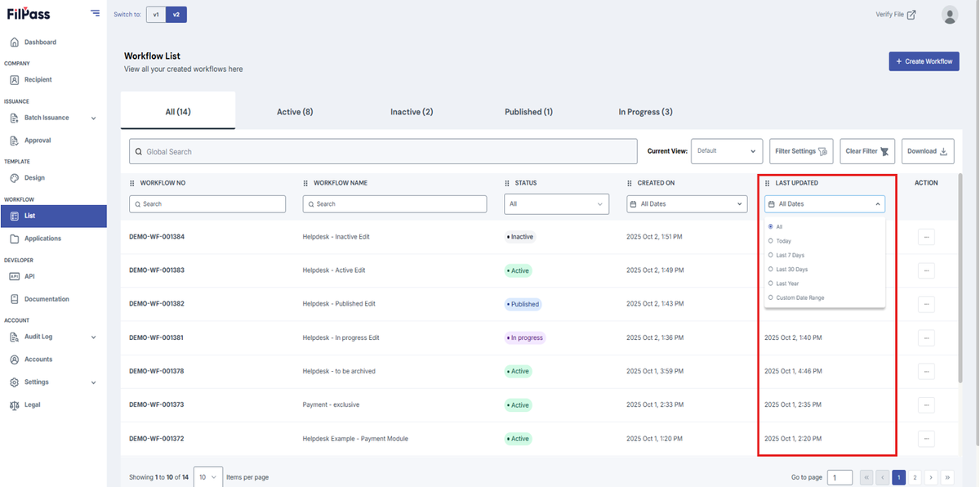Open action menu for DEMO-WF-001381
This screenshot has height=487, width=980.
926,337
